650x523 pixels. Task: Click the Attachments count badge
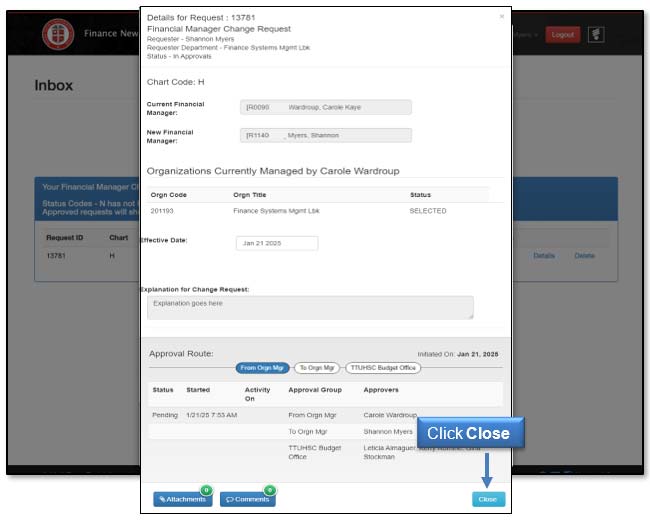(206, 490)
